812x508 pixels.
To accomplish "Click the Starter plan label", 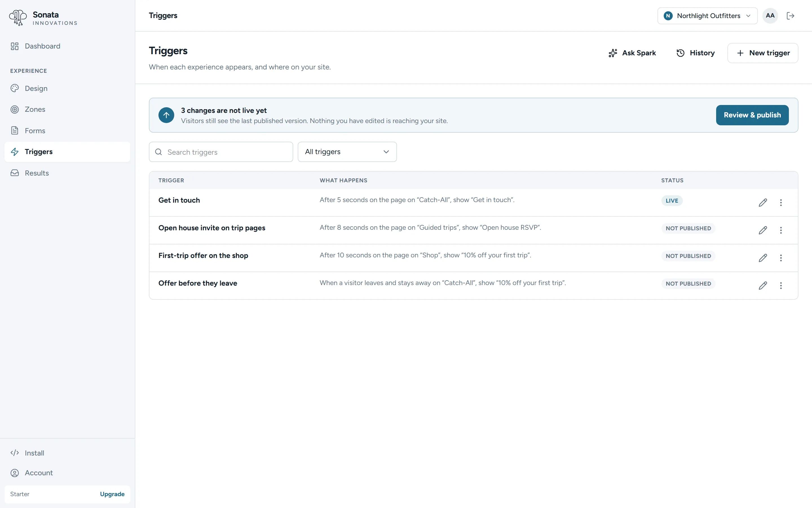I will click(20, 494).
